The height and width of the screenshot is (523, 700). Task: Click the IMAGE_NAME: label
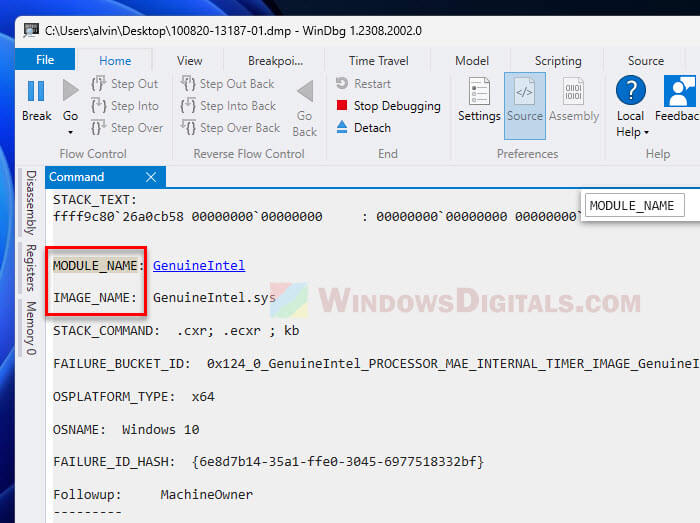coord(95,298)
